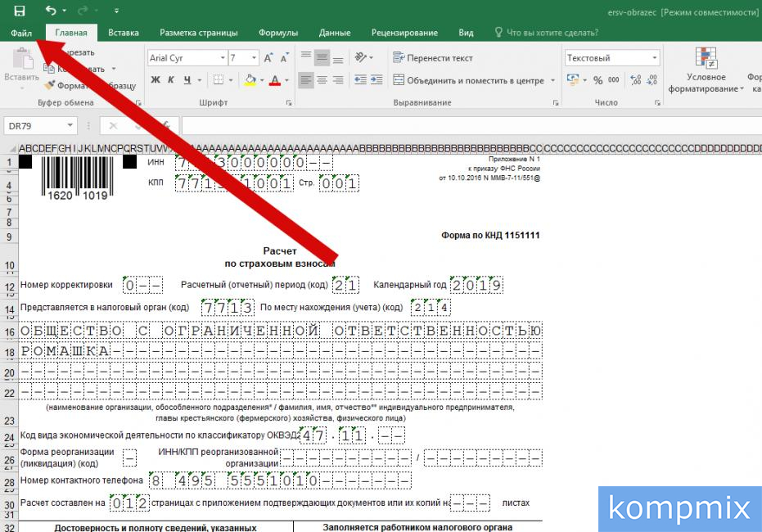Open the Шрифт dialog launcher
Screen dimensions: 762x532
(x=289, y=102)
